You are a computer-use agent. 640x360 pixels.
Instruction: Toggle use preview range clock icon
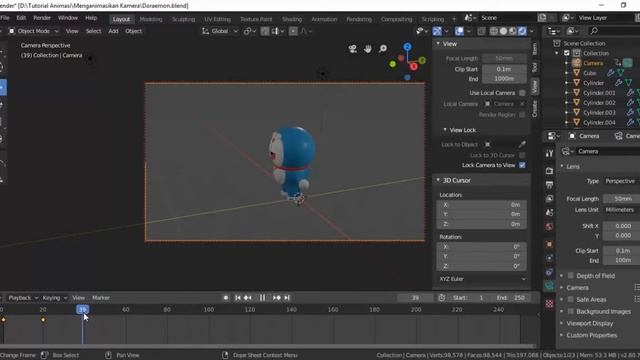click(442, 298)
